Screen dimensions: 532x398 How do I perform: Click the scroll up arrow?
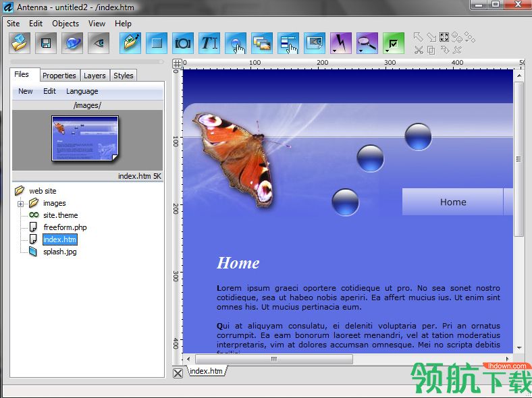519,76
